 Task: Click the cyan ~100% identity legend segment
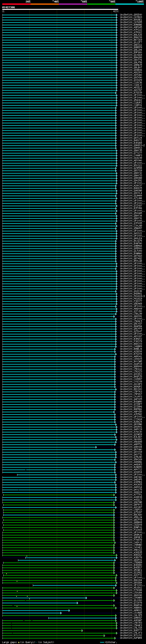point(130,4)
